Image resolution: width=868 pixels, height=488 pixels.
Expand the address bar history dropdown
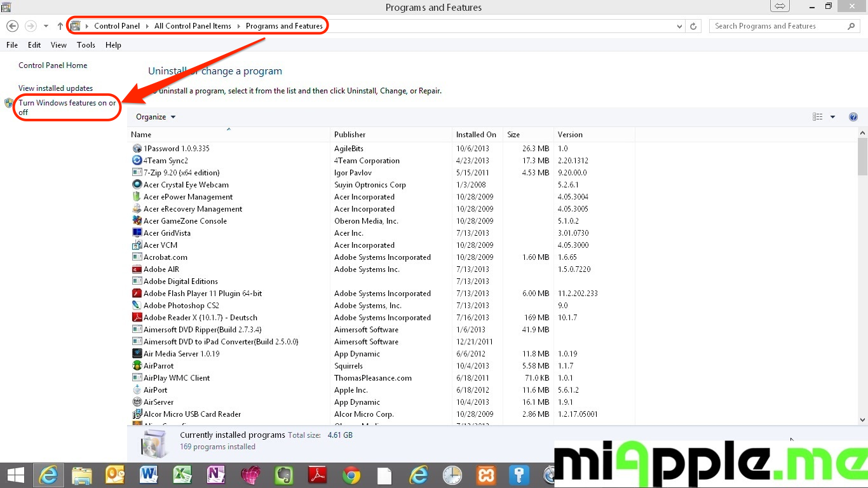point(681,26)
